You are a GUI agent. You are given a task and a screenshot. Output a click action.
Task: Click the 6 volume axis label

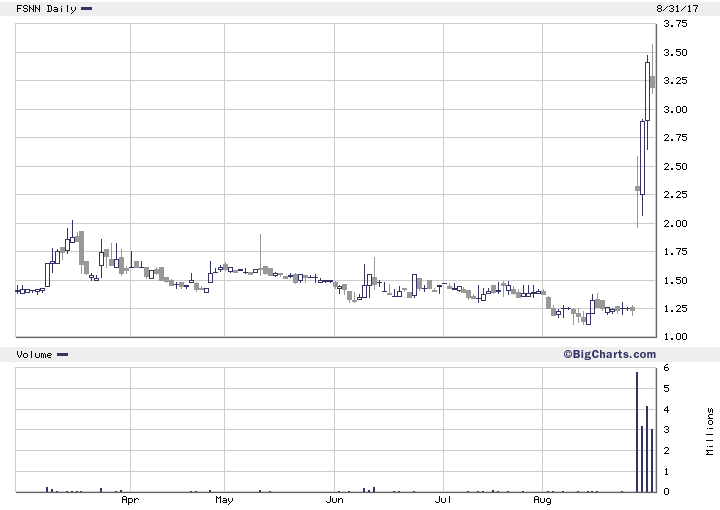pos(666,368)
